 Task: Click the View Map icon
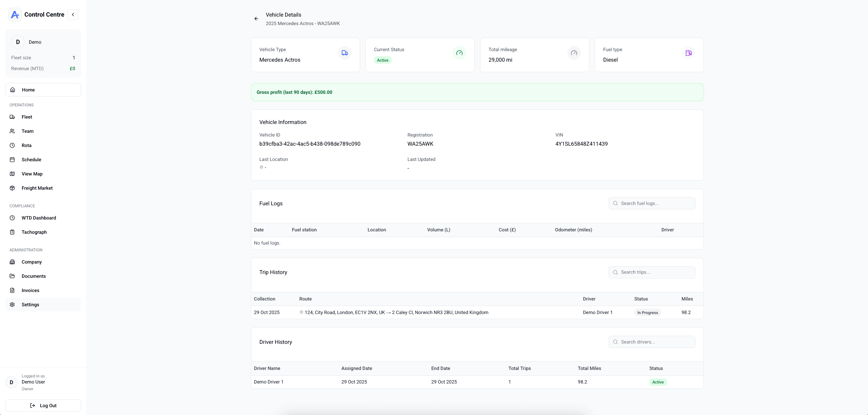[12, 174]
